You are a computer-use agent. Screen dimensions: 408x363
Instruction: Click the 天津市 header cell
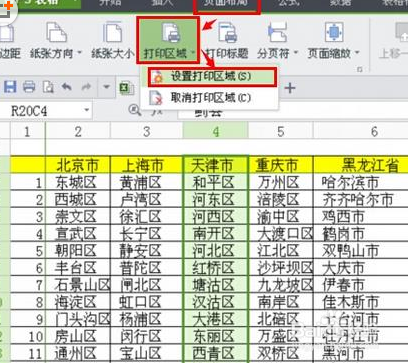[216, 165]
